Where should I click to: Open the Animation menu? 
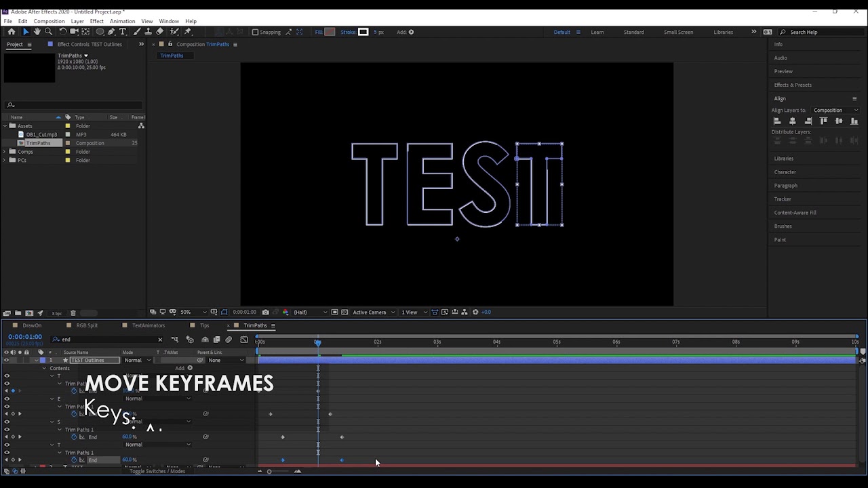pos(122,21)
